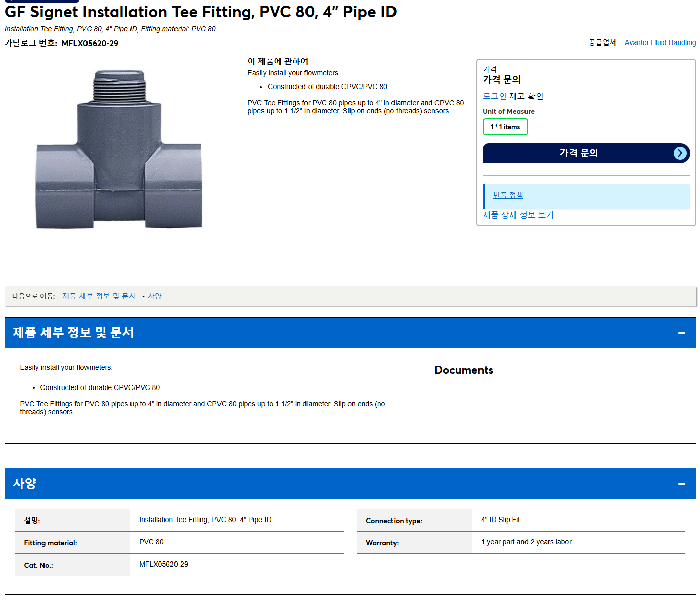Click the 'Cat. No.:' label cell
700x605 pixels.
(x=72, y=565)
